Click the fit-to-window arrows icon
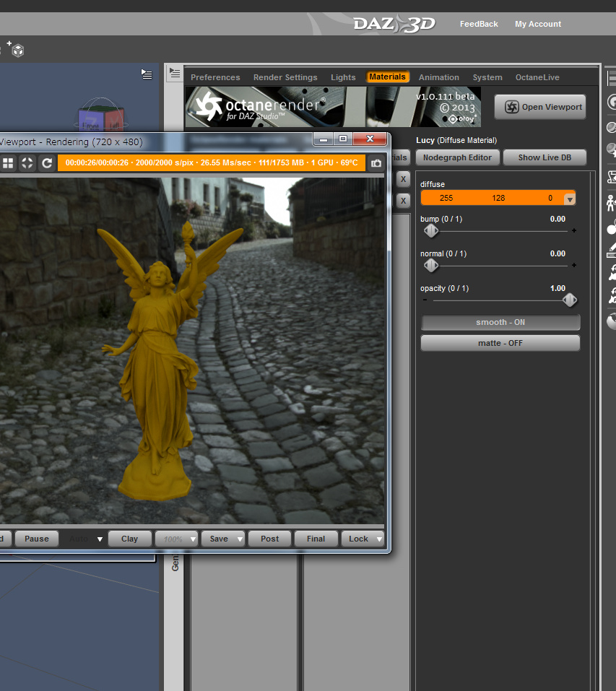The image size is (616, 691). [x=27, y=163]
